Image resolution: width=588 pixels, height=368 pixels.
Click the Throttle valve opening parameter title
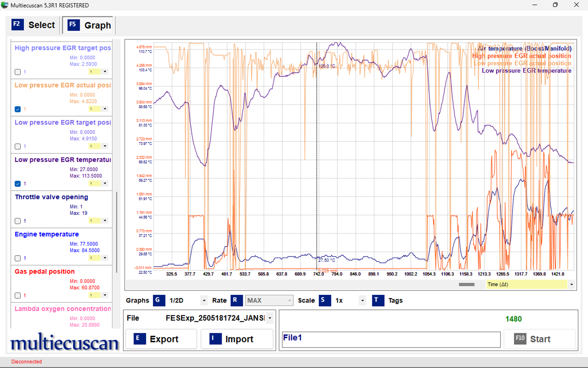tap(51, 197)
